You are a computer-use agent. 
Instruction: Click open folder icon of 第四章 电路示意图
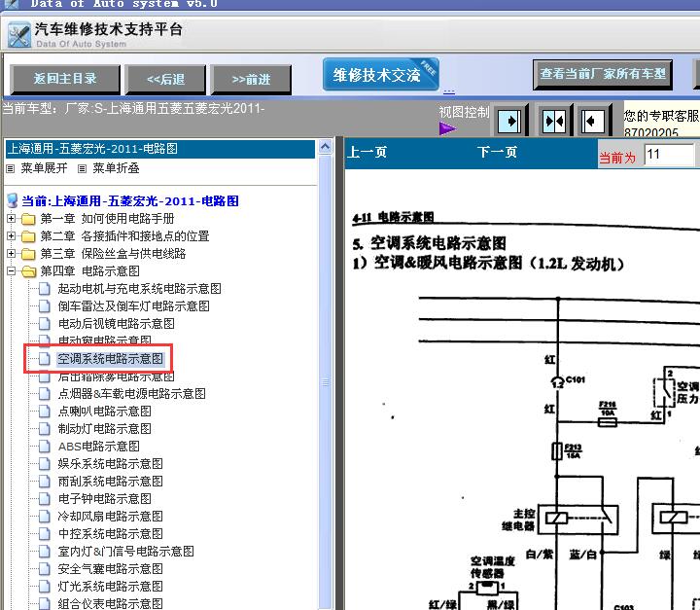click(29, 271)
